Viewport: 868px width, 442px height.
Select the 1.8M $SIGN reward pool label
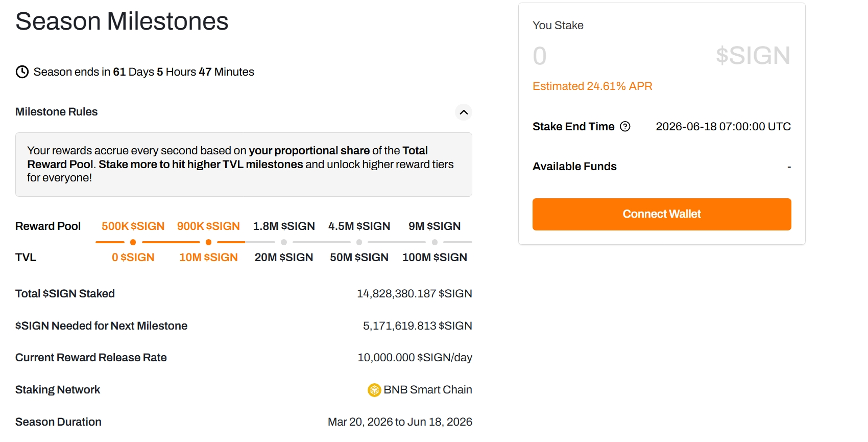point(284,226)
